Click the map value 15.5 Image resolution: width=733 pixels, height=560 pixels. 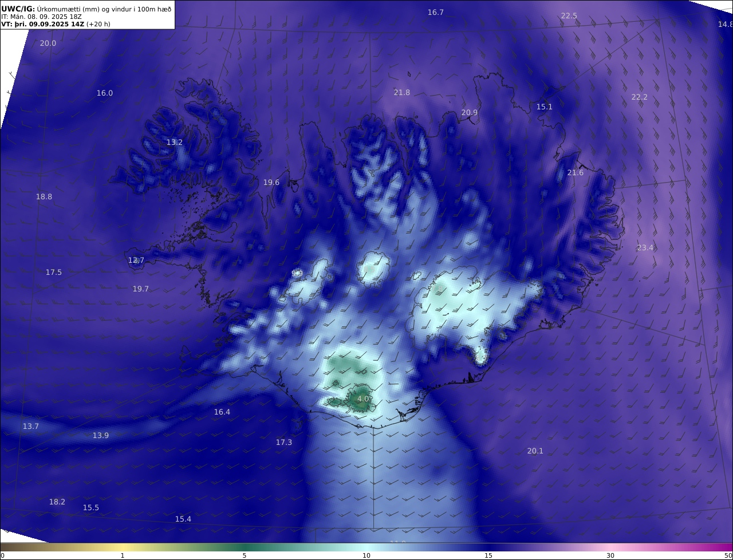tap(91, 508)
